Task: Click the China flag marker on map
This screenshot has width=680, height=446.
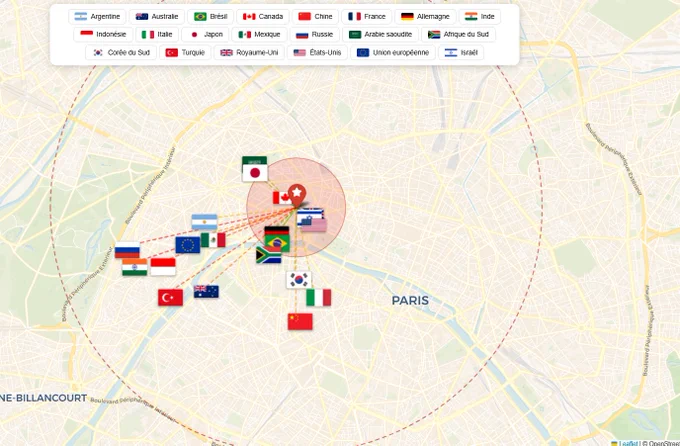Action: pos(300,321)
